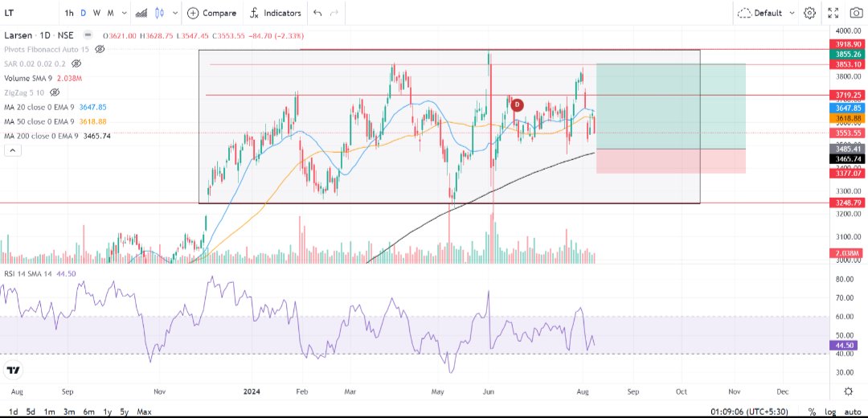868x418 pixels.
Task: Select the ZigZag 5 10 legend
Action: 24,92
